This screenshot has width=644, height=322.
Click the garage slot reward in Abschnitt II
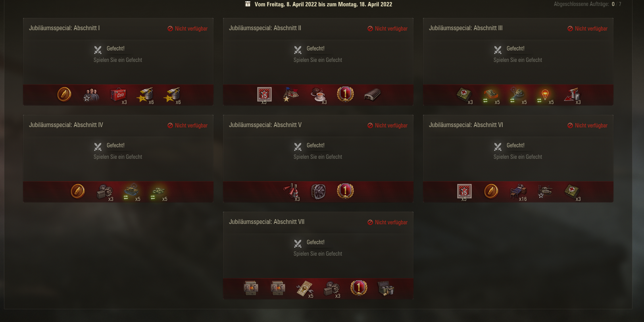click(x=372, y=95)
